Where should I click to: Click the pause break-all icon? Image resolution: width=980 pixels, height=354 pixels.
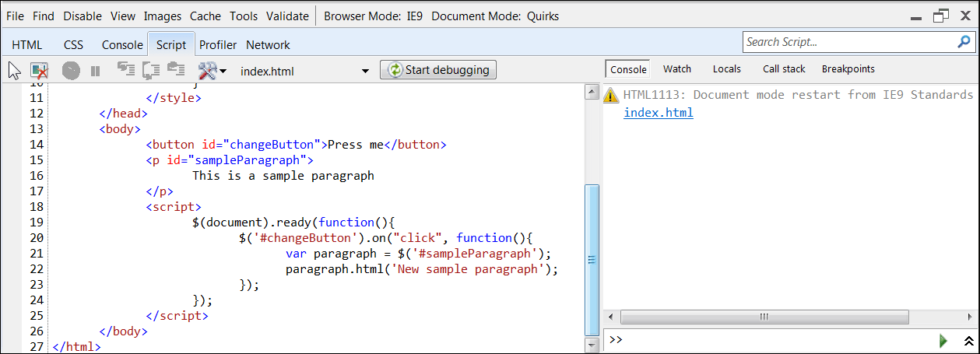(x=95, y=71)
